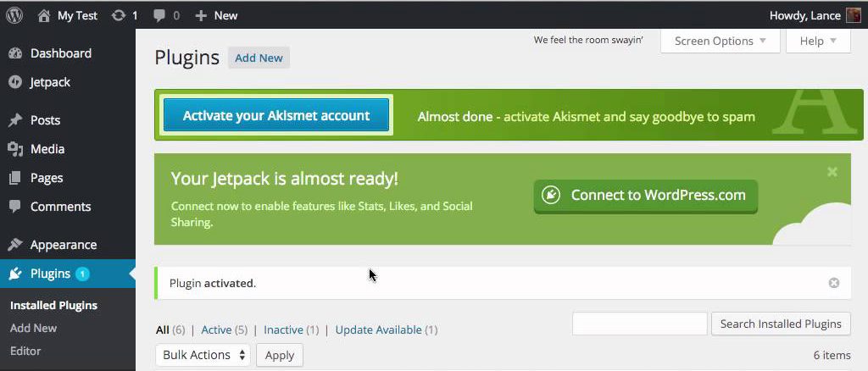
Task: Click Add New next to Plugins heading
Action: [x=259, y=58]
